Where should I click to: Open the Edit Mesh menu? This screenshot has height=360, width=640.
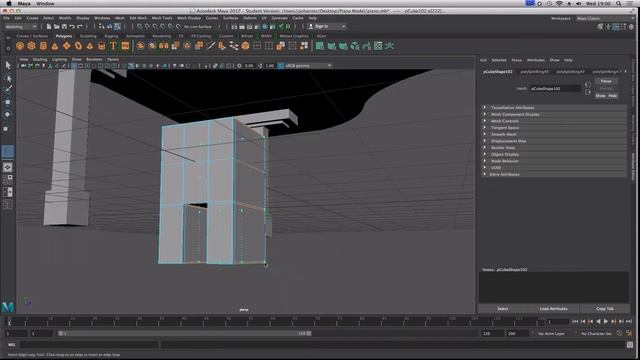[138, 18]
